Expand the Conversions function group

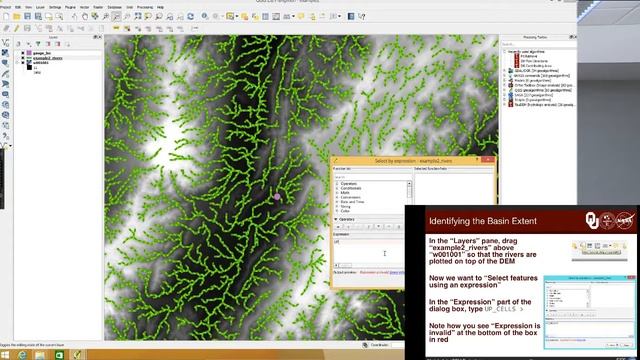(x=337, y=197)
